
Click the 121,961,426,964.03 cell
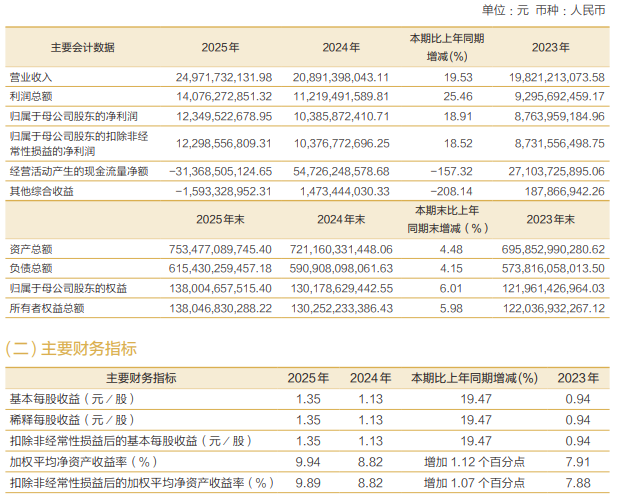coord(553,289)
